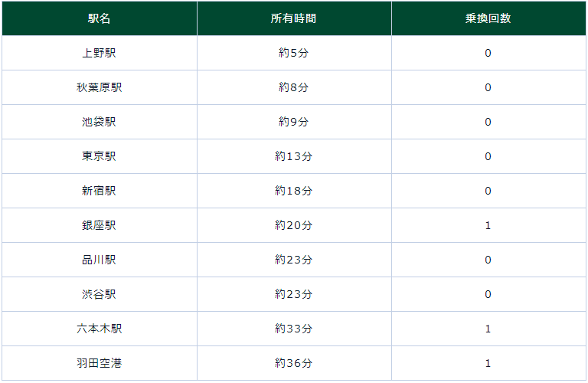Click the 所有時間 column header
The height and width of the screenshot is (383, 588).
coord(294,18)
